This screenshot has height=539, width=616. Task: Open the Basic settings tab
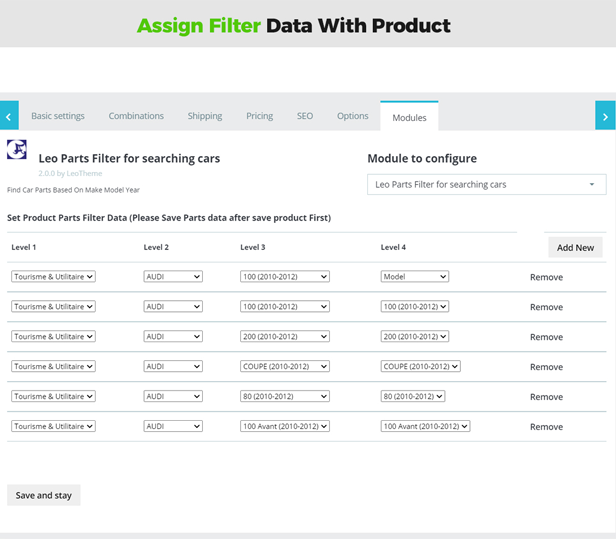pyautogui.click(x=58, y=116)
